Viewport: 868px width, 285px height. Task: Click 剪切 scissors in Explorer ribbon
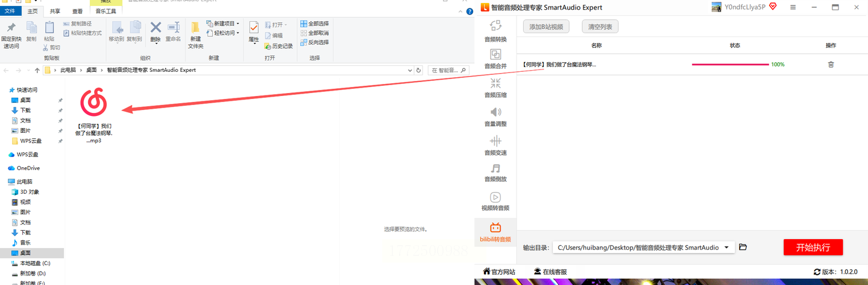pyautogui.click(x=51, y=47)
